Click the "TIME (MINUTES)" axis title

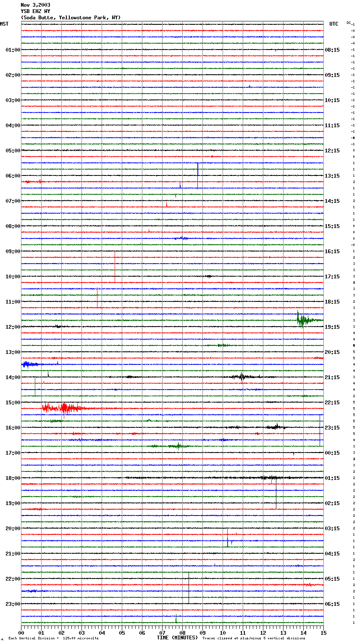(177, 638)
